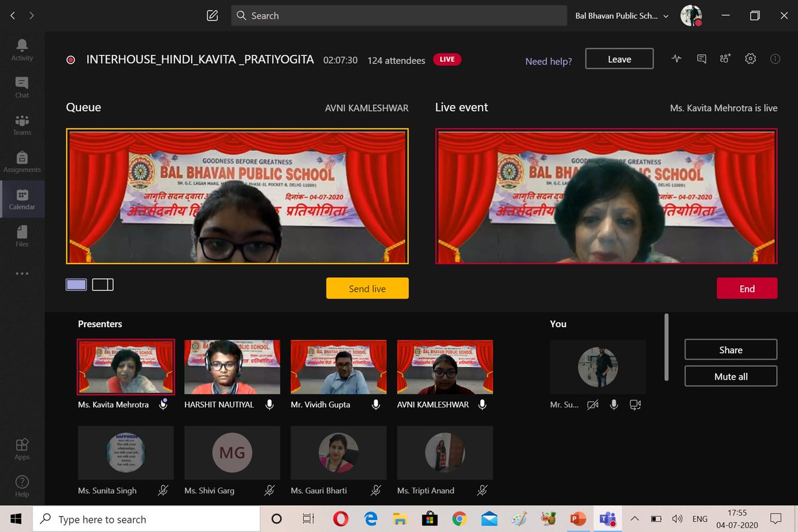
Task: Select Ms. Sunita Singh presenter tile
Action: tap(126, 453)
